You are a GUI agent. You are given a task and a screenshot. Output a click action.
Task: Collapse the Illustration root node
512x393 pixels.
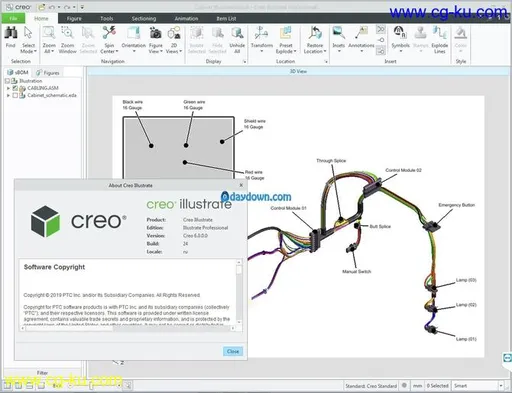[7, 81]
